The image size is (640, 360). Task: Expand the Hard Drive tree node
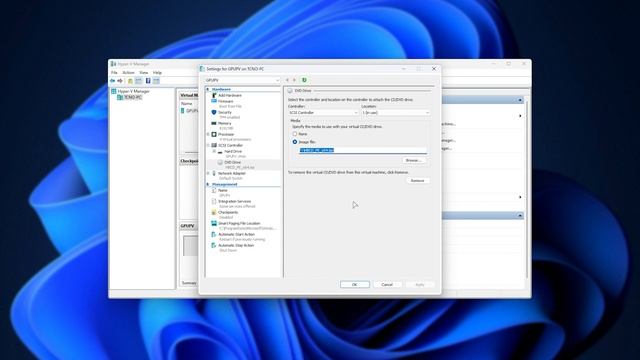pos(214,151)
